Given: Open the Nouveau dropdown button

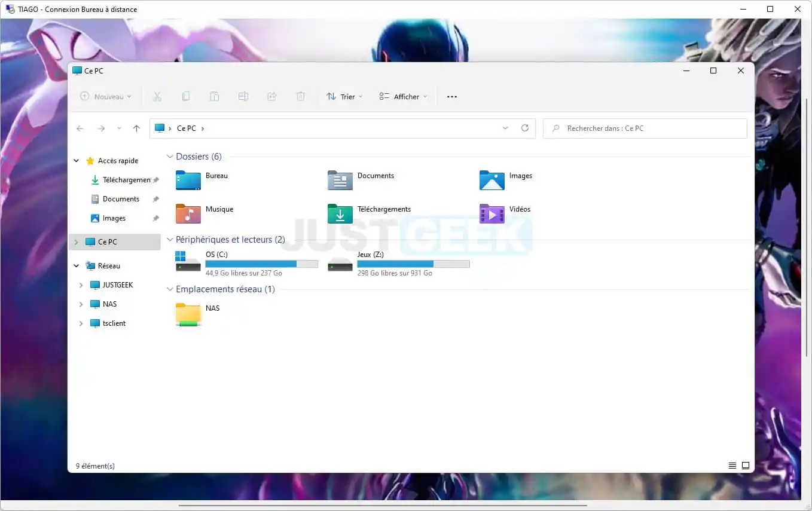Looking at the screenshot, I should (106, 96).
